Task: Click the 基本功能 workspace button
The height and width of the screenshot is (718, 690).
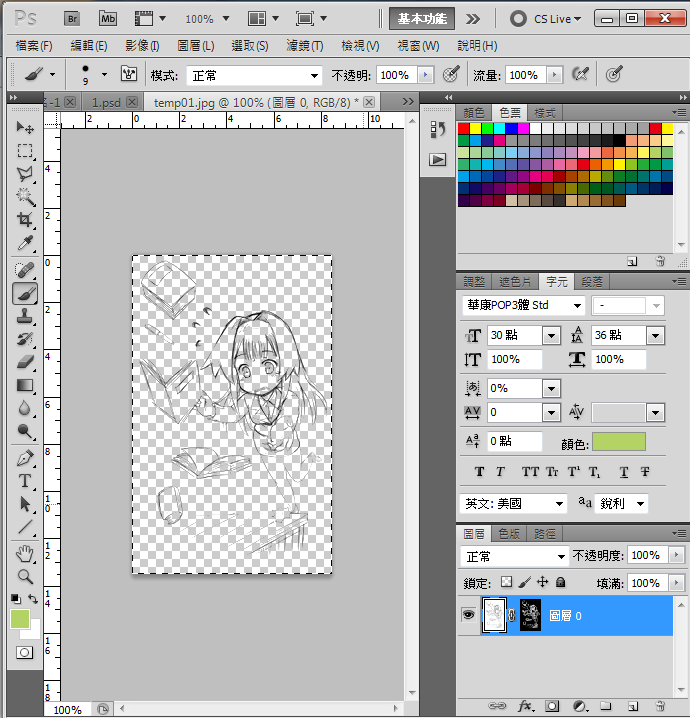Action: point(422,18)
